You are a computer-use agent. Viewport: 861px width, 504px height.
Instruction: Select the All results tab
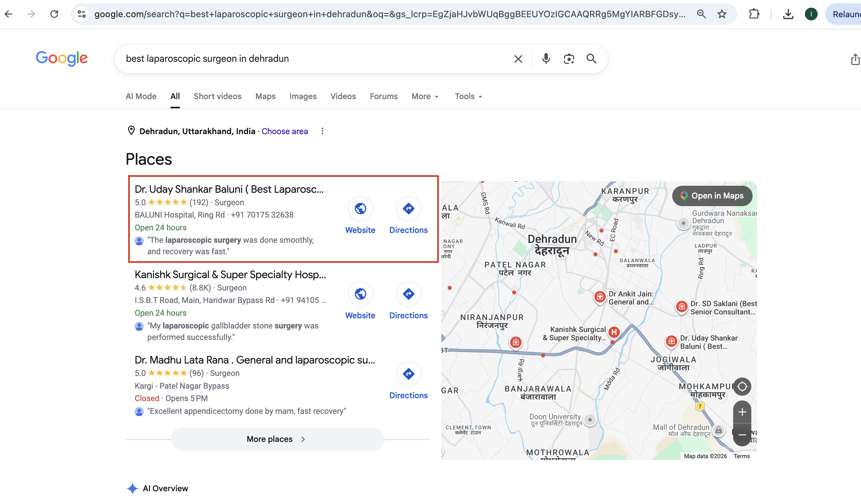[175, 96]
